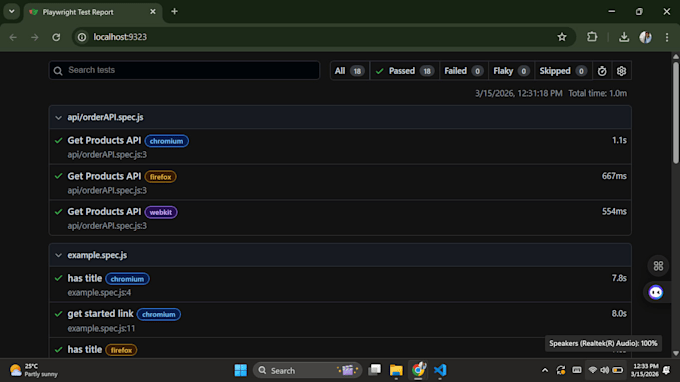This screenshot has width=680, height=382.
Task: Click the browser back arrow
Action: click(x=13, y=37)
